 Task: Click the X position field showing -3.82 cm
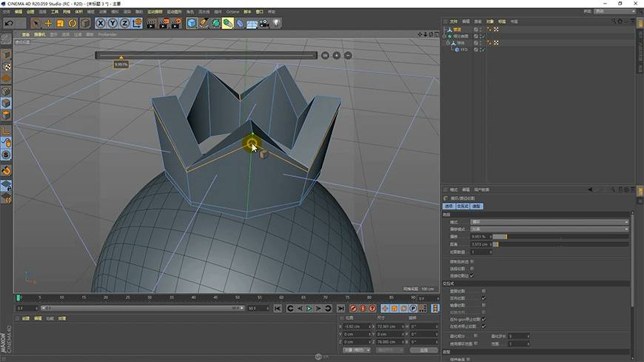coord(357,326)
